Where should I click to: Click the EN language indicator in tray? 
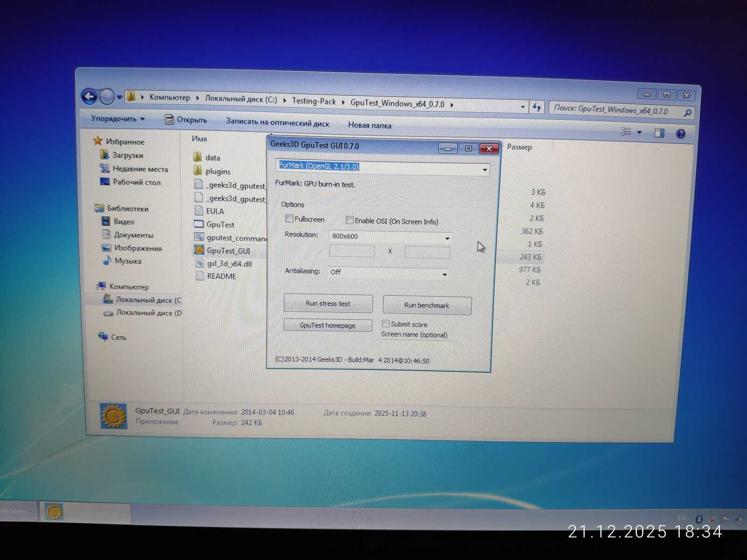coord(682,518)
